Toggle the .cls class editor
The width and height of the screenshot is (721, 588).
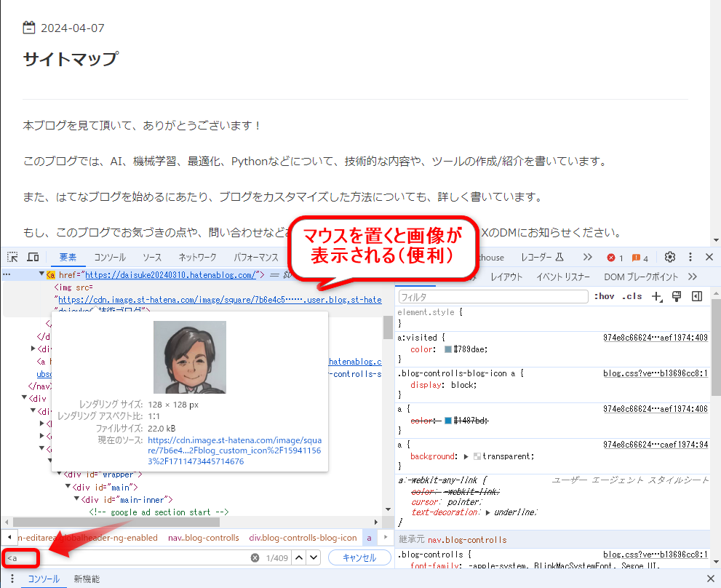tap(632, 296)
